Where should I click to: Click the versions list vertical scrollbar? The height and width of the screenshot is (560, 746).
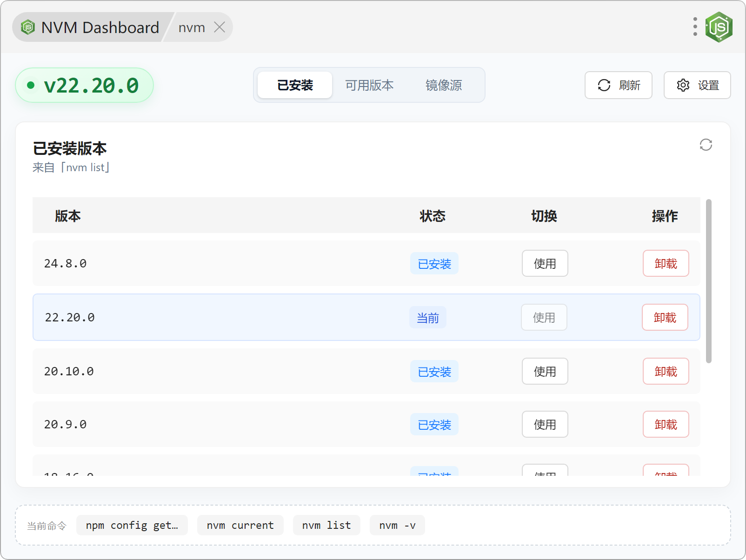pyautogui.click(x=708, y=281)
